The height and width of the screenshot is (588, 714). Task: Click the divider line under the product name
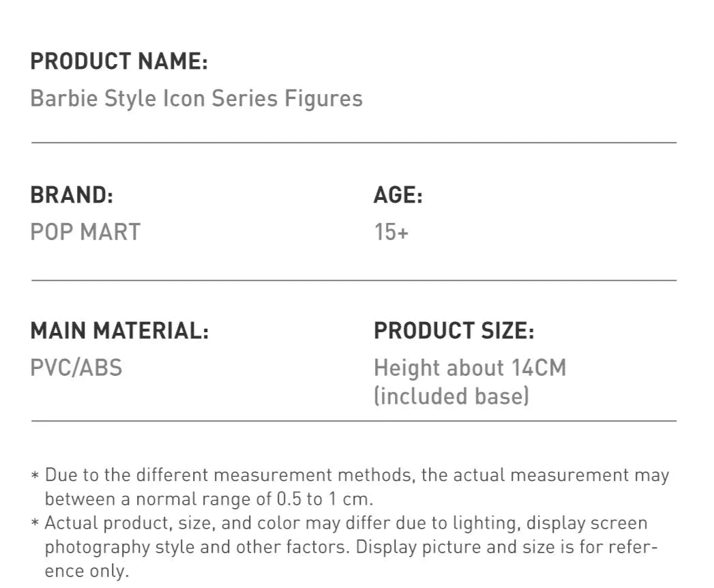[353, 143]
